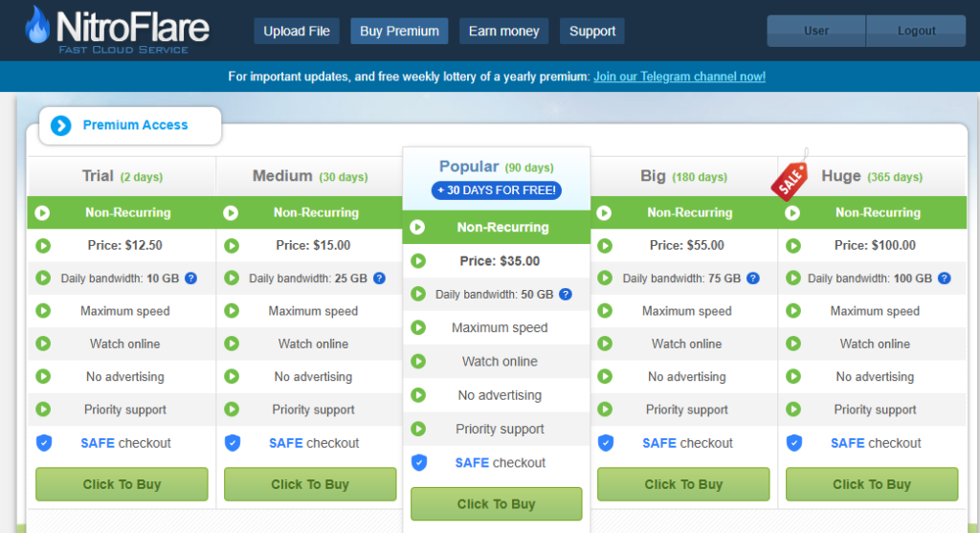Click green arrow beside Trial Price $12.50
The height and width of the screenshot is (533, 980).
point(43,246)
